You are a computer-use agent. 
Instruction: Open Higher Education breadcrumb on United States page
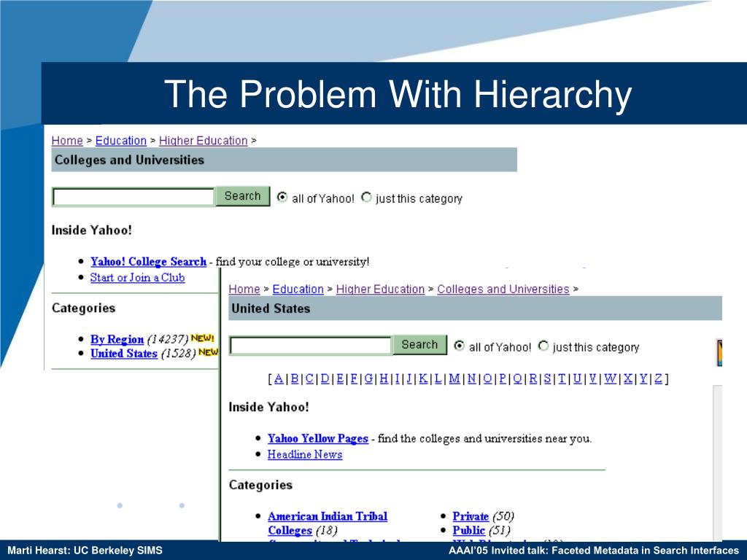[x=380, y=289]
